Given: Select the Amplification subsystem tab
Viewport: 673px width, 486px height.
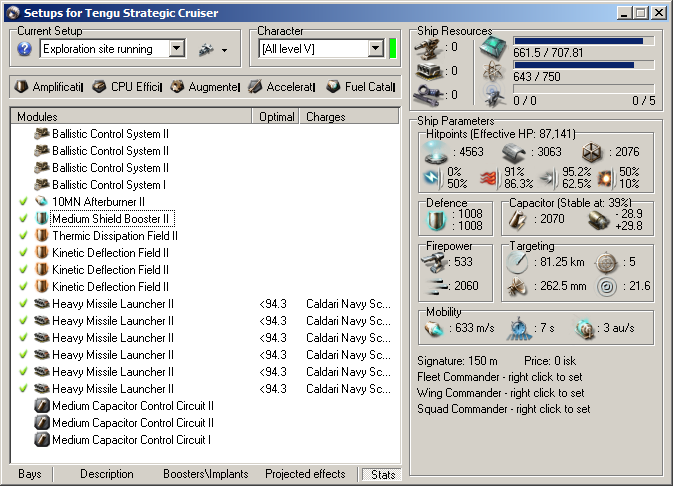Looking at the screenshot, I should pos(49,87).
